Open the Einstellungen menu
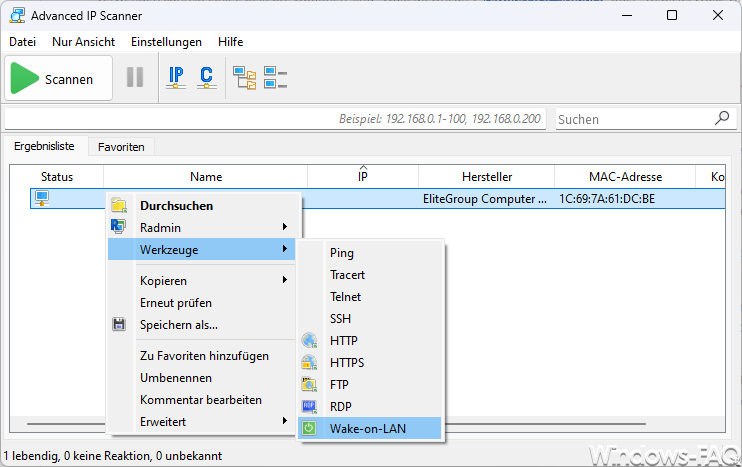This screenshot has width=742, height=467. click(167, 42)
